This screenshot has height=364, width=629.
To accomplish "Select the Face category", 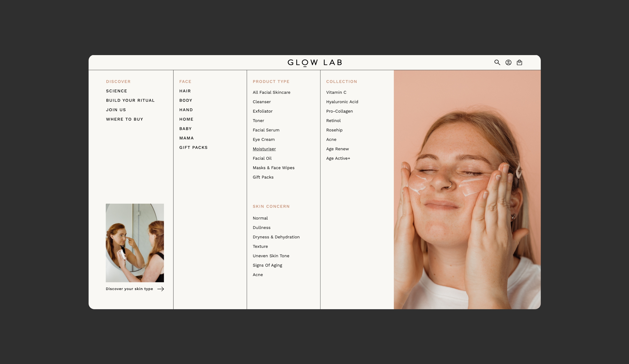I will (x=185, y=82).
